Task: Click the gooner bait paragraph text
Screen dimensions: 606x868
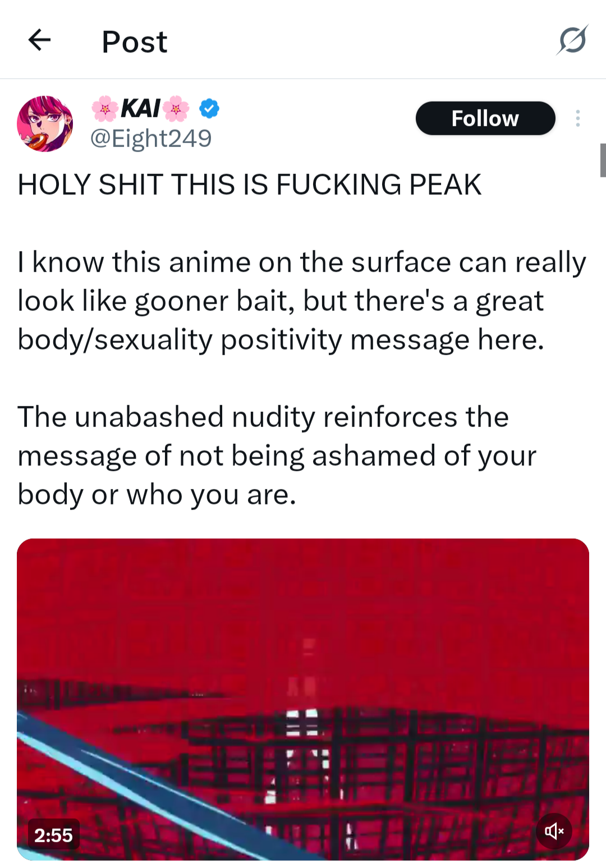Action: point(302,301)
